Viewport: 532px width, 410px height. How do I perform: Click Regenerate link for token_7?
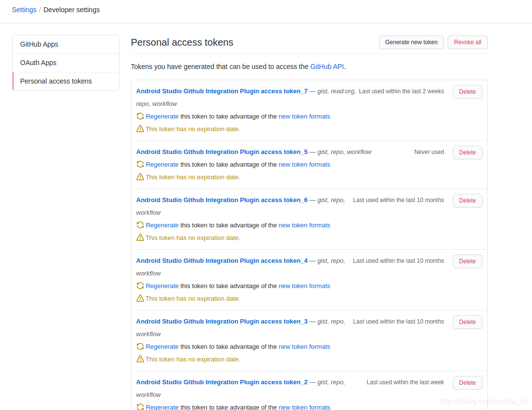point(162,116)
